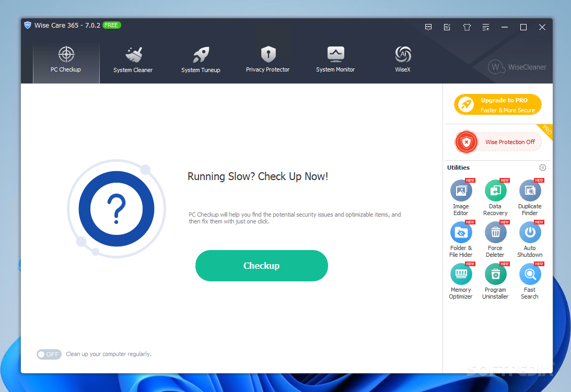Open Folder & File Hider utility
This screenshot has height=392, width=571.
461,240
